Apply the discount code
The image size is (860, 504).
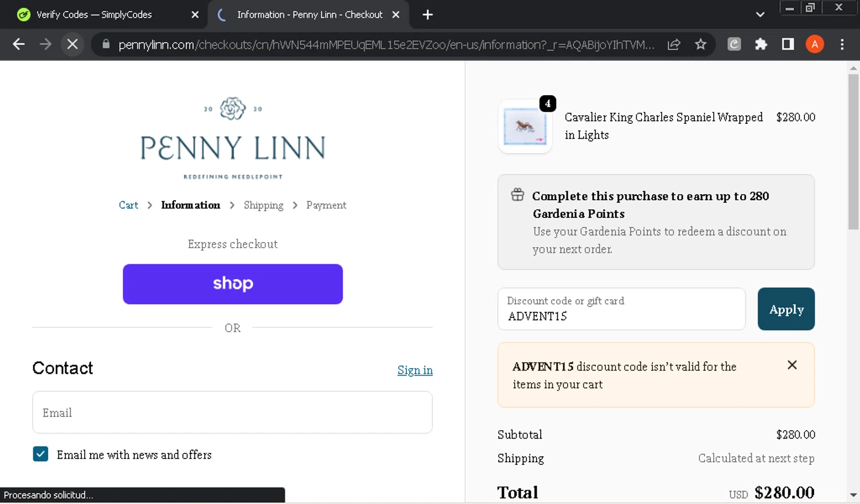point(786,309)
